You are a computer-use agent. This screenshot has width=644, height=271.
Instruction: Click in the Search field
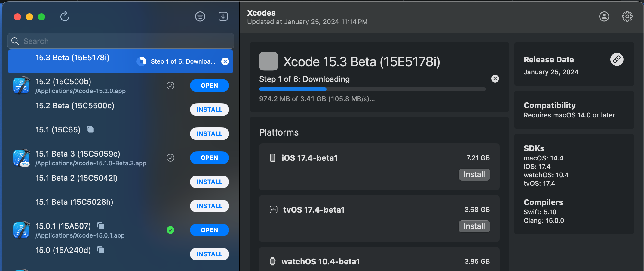(121, 41)
